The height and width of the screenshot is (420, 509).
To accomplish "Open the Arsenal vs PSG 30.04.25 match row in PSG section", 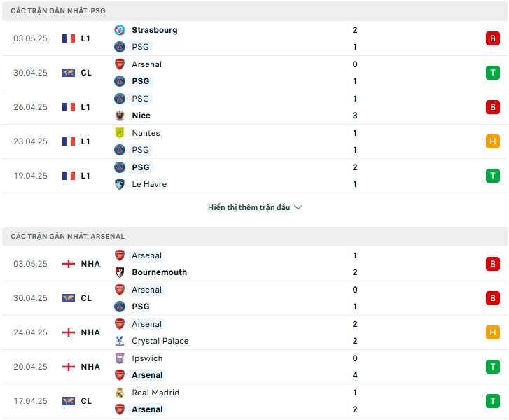I will (255, 73).
